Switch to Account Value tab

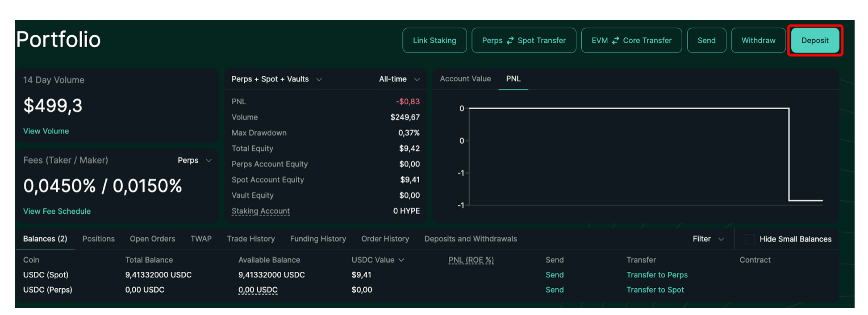pos(465,79)
